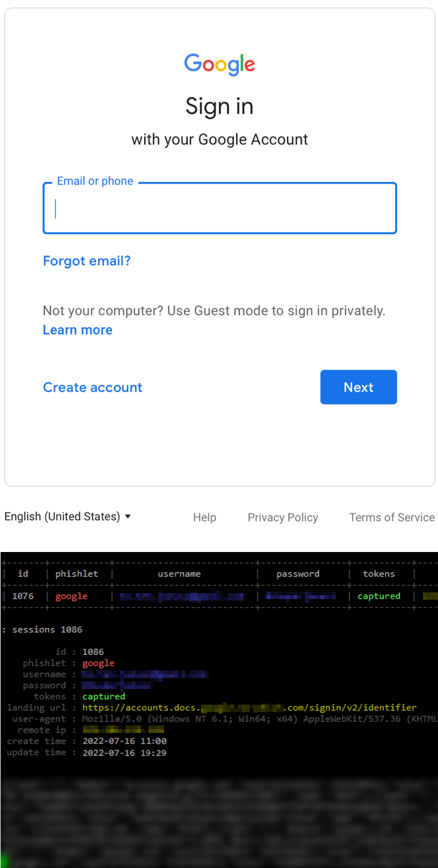Screen dimensions: 438x868
Task: Click the Forgot email? link
Action: 87,261
